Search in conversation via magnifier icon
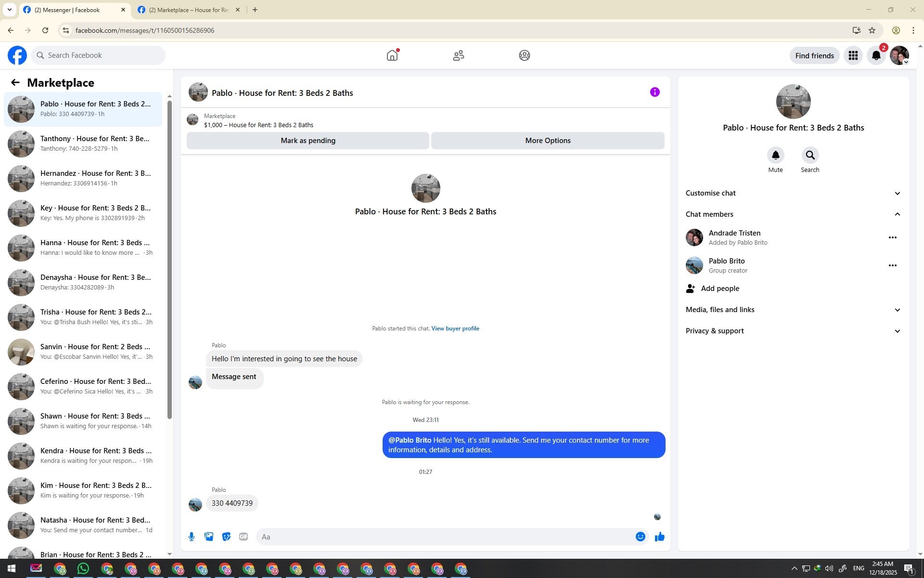 click(810, 155)
